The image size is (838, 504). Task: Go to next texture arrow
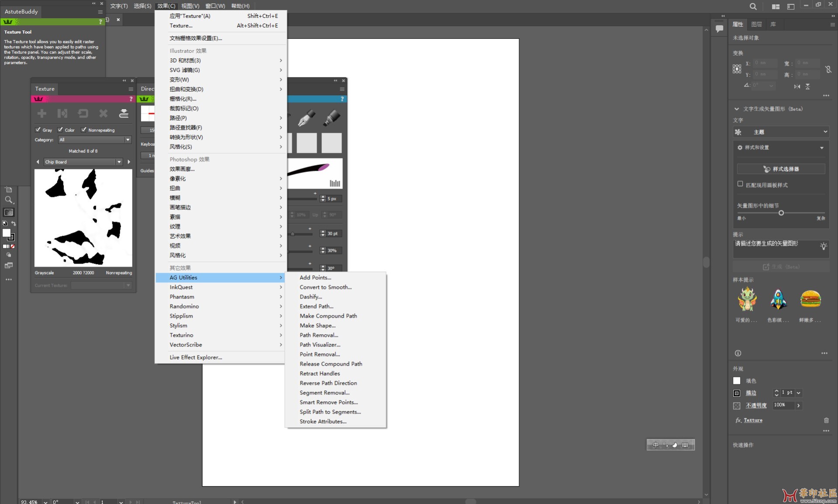click(x=129, y=162)
